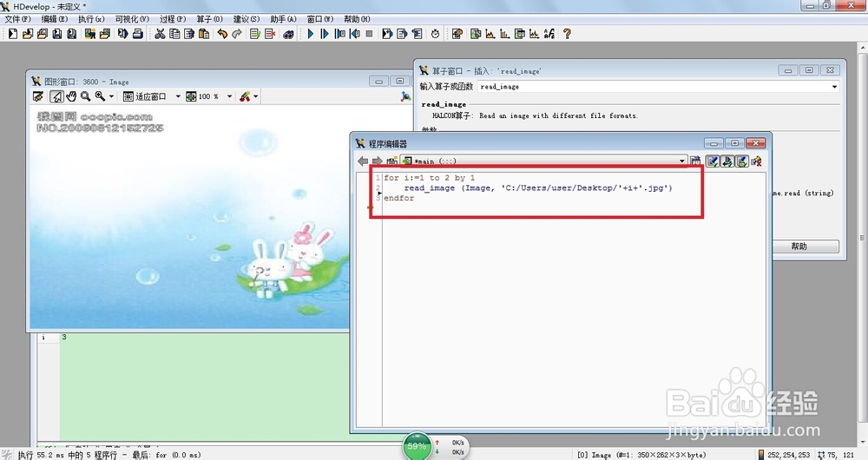Open the 建议(S) menu
This screenshot has width=868, height=460.
pyautogui.click(x=247, y=19)
